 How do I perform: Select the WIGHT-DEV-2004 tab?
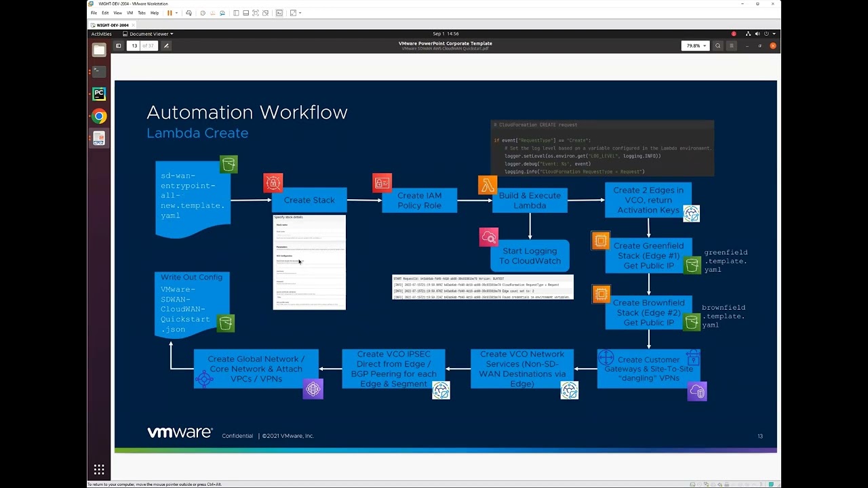pyautogui.click(x=112, y=25)
